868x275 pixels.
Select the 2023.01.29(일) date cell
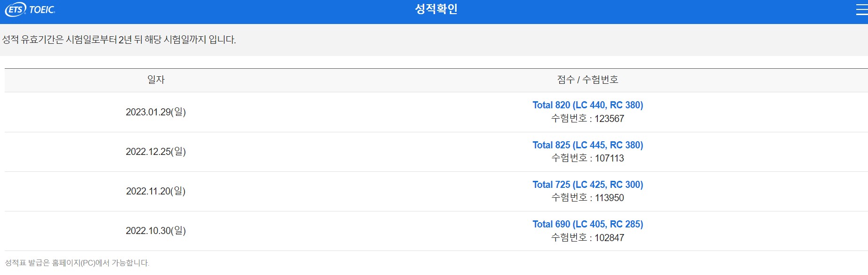156,112
